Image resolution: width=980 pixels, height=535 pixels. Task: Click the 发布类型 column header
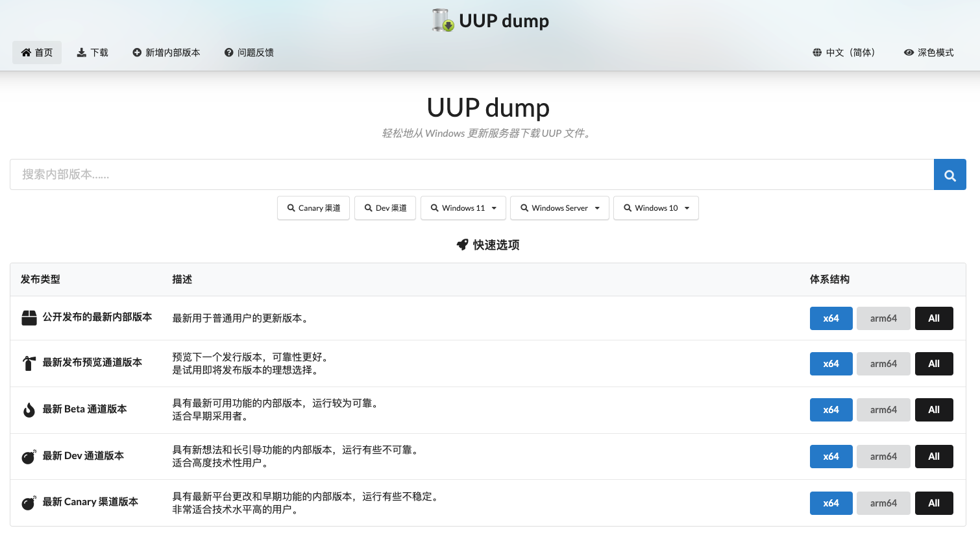pos(40,279)
